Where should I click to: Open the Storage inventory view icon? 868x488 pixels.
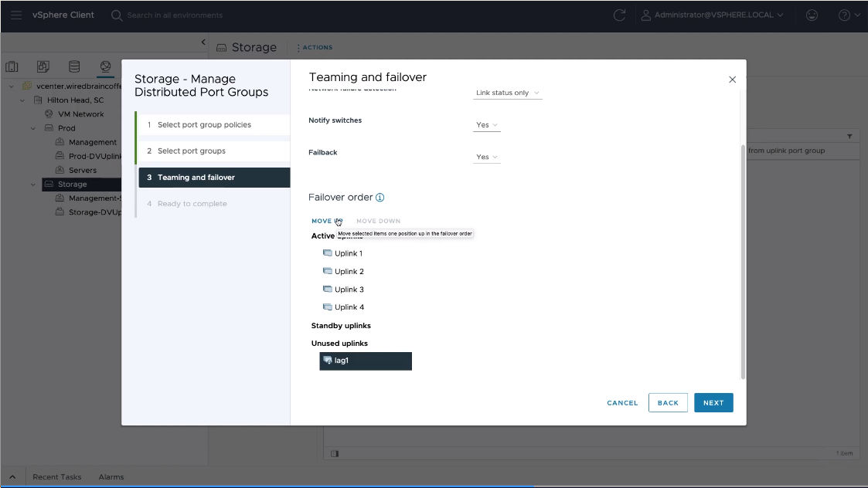coord(74,66)
